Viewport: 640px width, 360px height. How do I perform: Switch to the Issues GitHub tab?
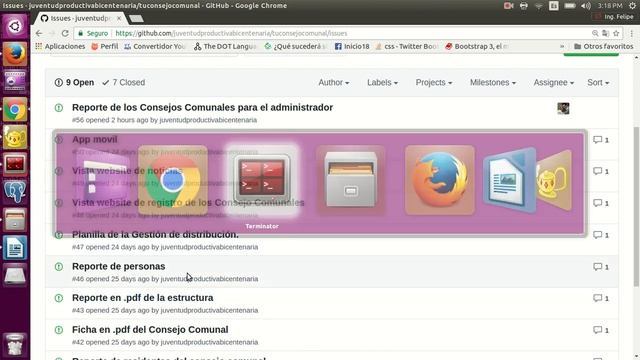click(x=80, y=18)
